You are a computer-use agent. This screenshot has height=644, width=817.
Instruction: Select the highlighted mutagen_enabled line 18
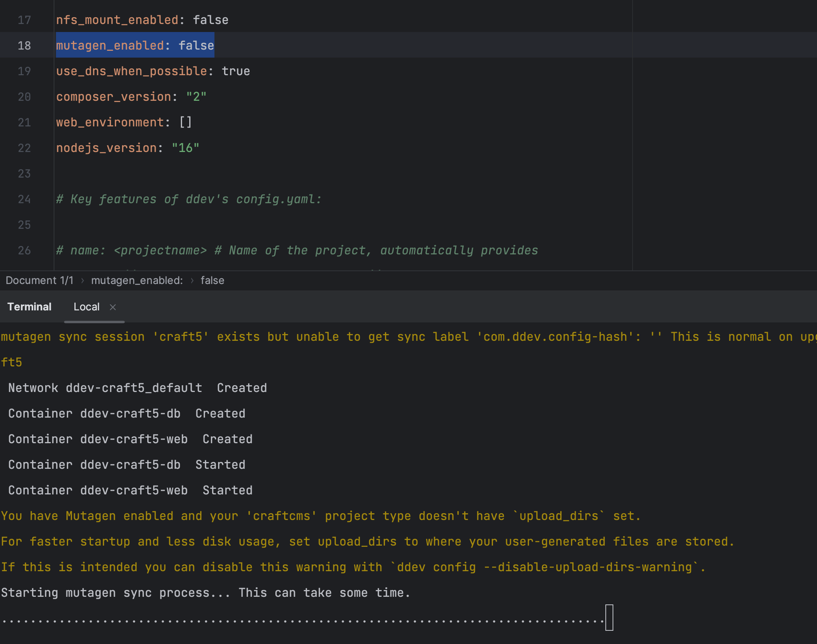135,45
